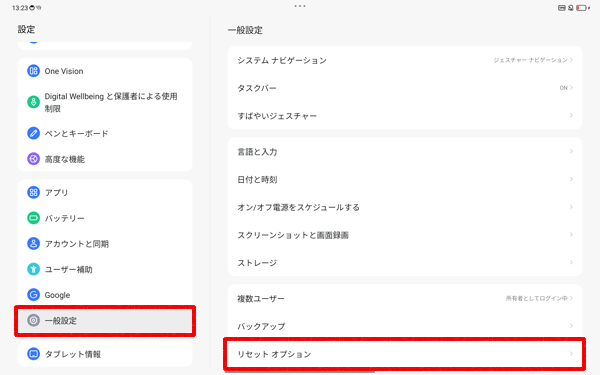Open 複数ユーザー setting

point(405,298)
